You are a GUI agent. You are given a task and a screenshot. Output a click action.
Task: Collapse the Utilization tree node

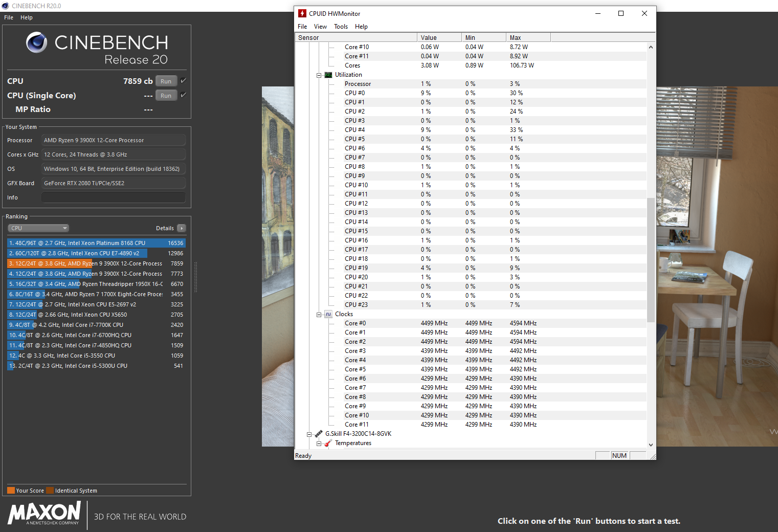[x=319, y=75]
